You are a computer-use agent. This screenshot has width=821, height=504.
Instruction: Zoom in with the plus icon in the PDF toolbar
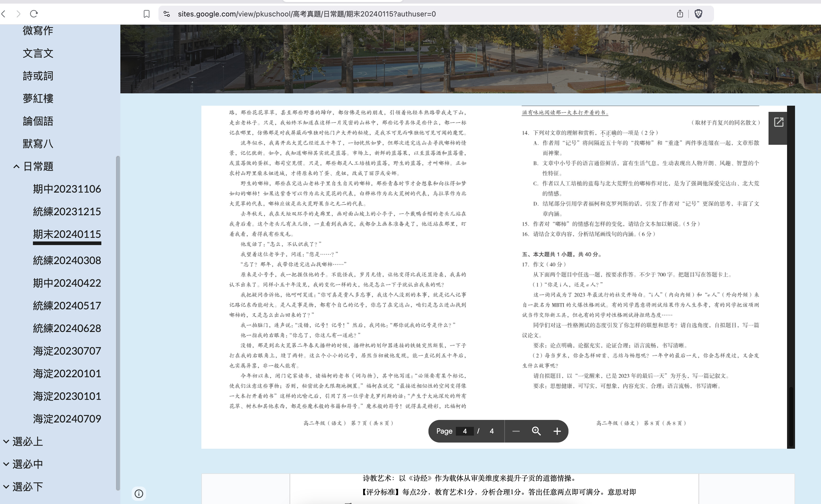pyautogui.click(x=557, y=431)
